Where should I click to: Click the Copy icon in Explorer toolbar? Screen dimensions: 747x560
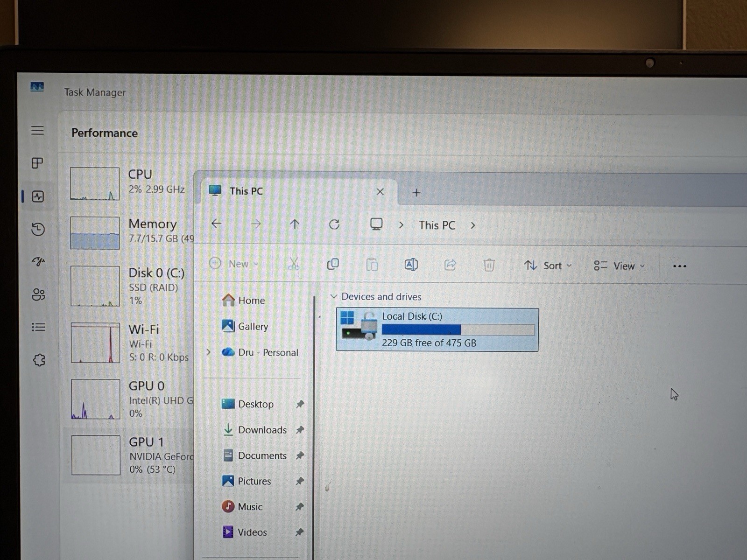click(x=333, y=265)
